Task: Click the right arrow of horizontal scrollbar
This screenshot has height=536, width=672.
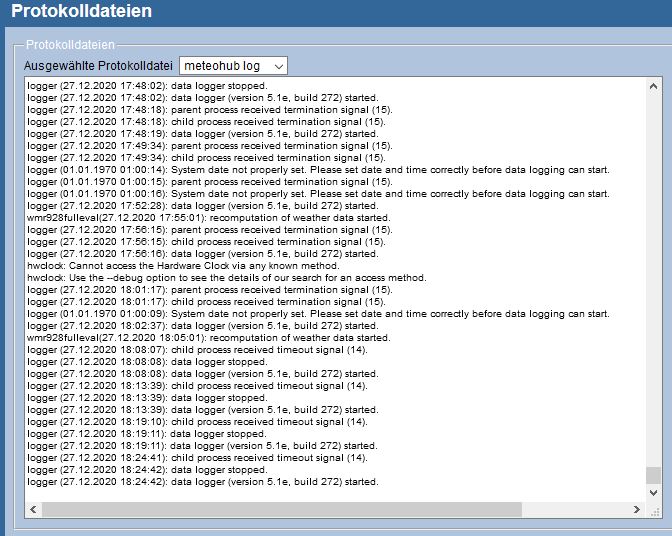Action: 636,510
